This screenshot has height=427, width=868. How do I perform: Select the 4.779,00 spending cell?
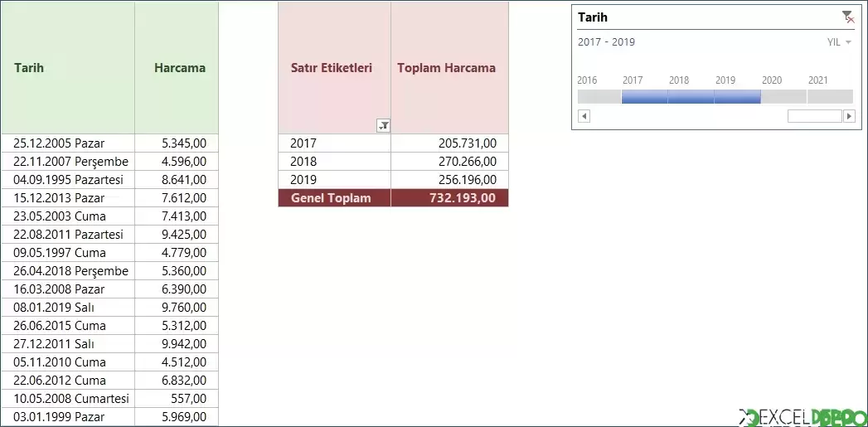(x=177, y=253)
